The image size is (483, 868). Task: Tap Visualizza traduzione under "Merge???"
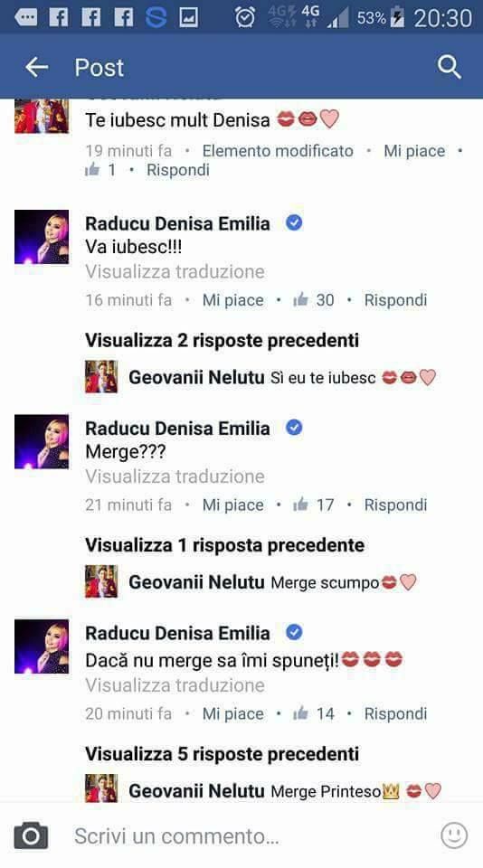pyautogui.click(x=175, y=476)
